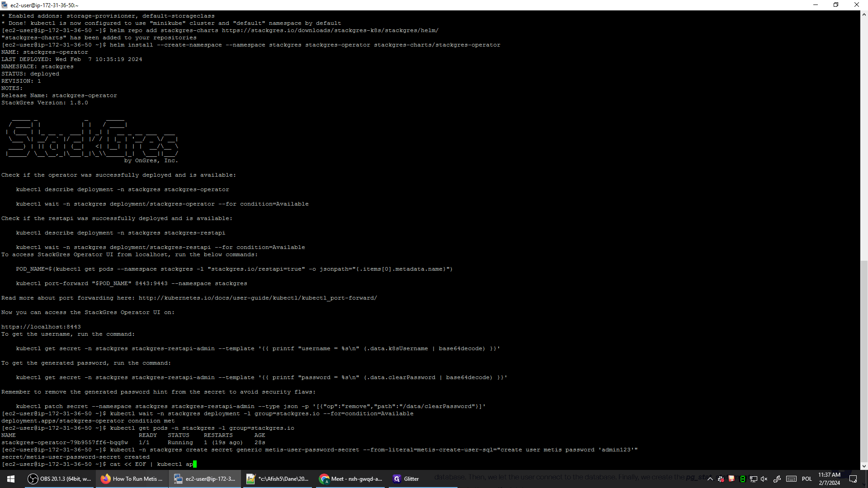Open the Windows Start menu

11,479
